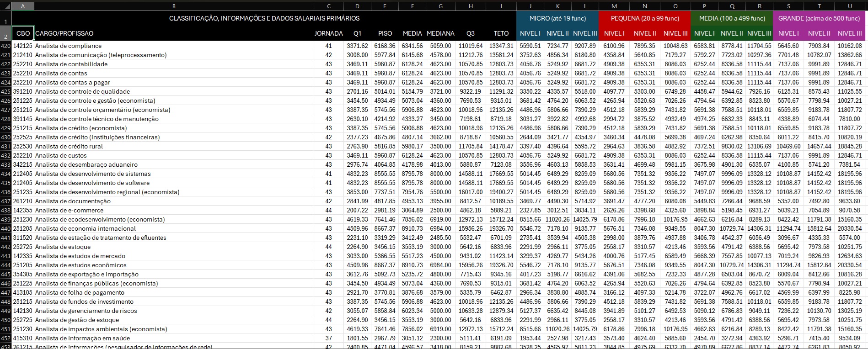Click the MEDIANA column heading cell
The image size is (868, 349).
click(x=440, y=33)
